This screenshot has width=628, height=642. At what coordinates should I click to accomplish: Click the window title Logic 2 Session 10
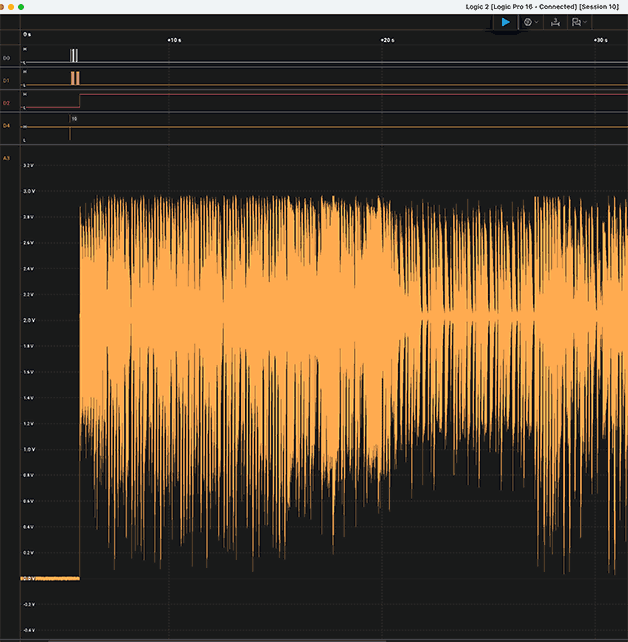coord(542,7)
